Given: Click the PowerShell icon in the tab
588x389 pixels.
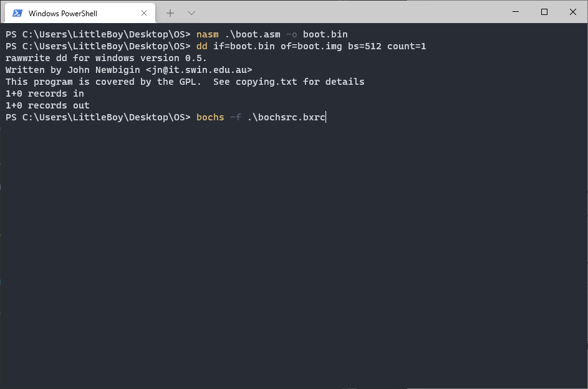Looking at the screenshot, I should coord(17,13).
